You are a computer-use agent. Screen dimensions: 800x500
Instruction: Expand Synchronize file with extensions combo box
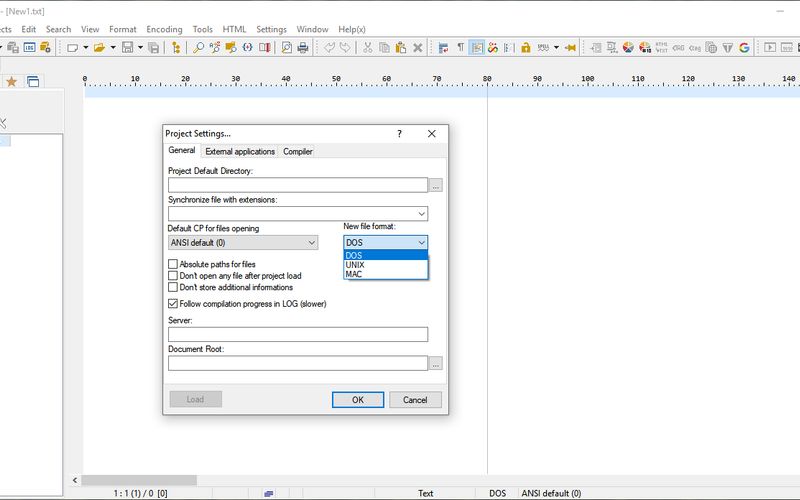(x=420, y=213)
